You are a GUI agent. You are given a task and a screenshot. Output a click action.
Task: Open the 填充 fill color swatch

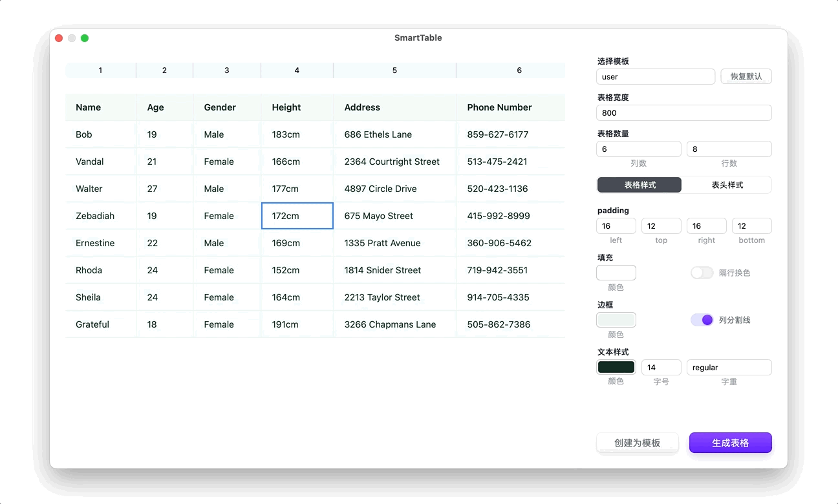[616, 273]
